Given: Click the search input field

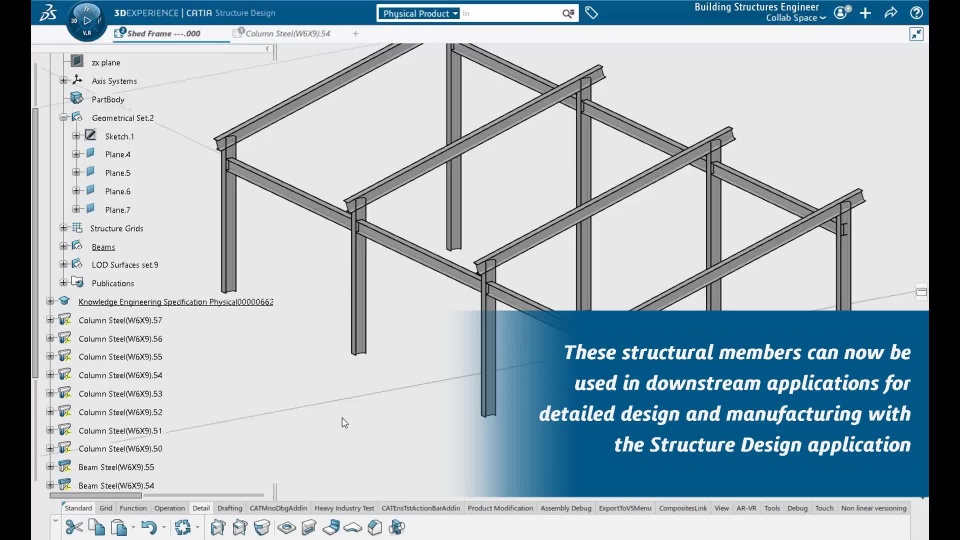Looking at the screenshot, I should (x=511, y=13).
